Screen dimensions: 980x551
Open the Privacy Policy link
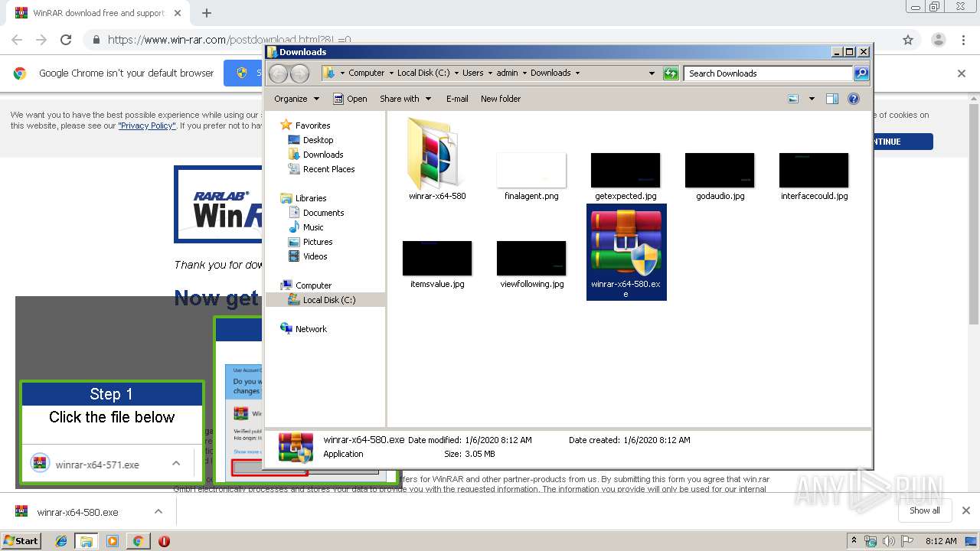click(147, 126)
